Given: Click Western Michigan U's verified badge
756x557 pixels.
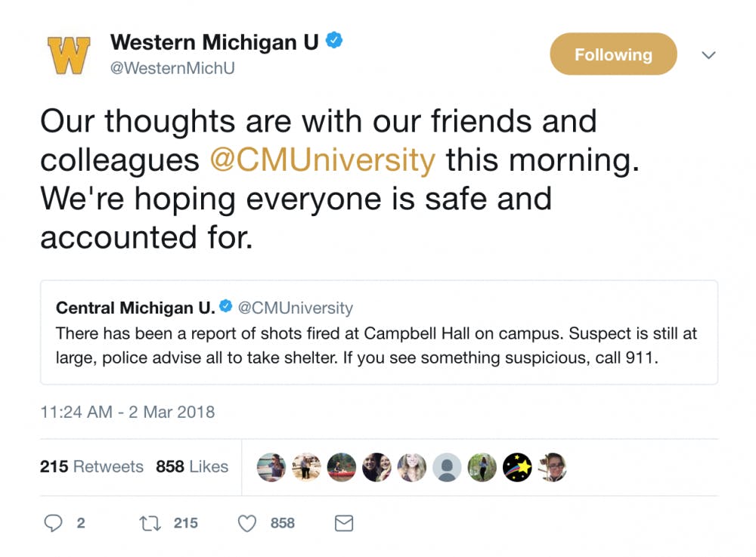Looking at the screenshot, I should pyautogui.click(x=335, y=42).
